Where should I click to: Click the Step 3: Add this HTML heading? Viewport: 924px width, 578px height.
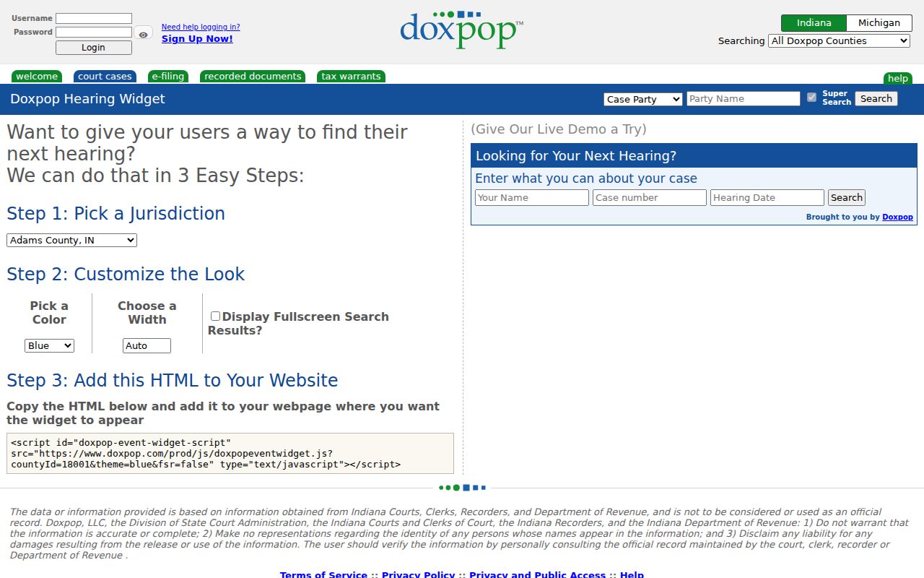click(x=172, y=381)
